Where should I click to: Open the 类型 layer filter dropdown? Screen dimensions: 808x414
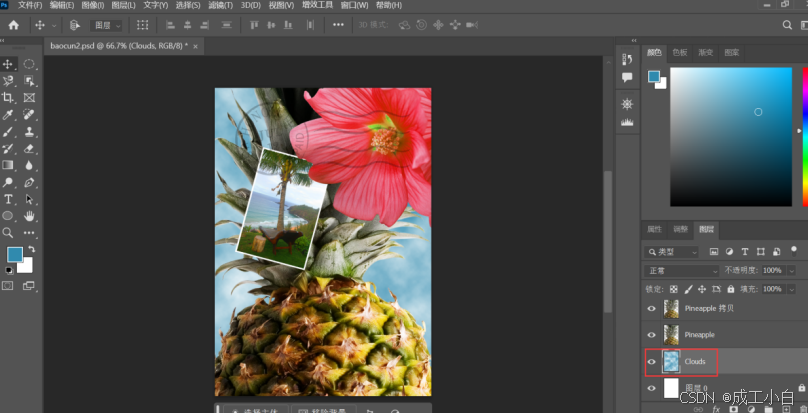[x=671, y=252]
